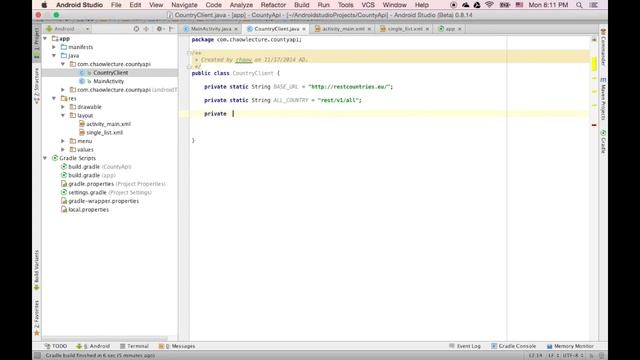Open Build Variants tool window
The width and height of the screenshot is (640, 360).
click(x=37, y=270)
